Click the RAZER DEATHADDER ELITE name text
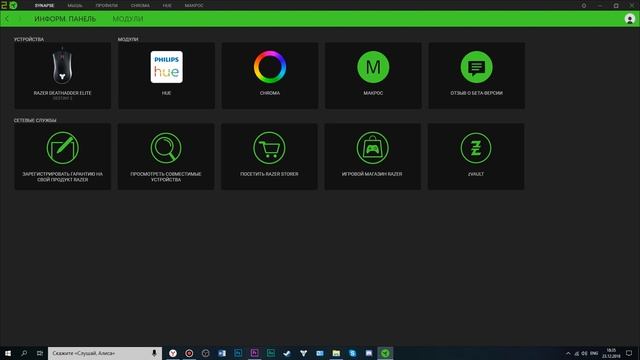640x360 pixels. click(x=62, y=93)
